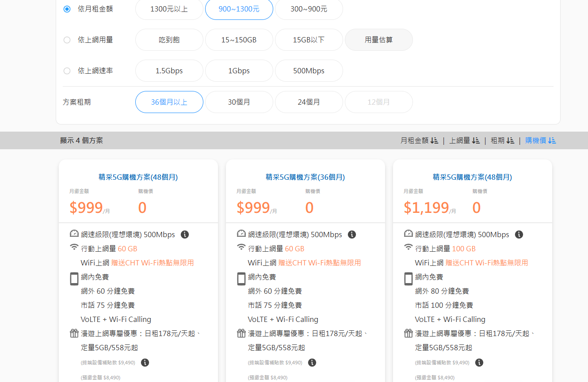The height and width of the screenshot is (382, 588).
Task: Click the phone icon in the 36個月 card
Action: (x=241, y=279)
